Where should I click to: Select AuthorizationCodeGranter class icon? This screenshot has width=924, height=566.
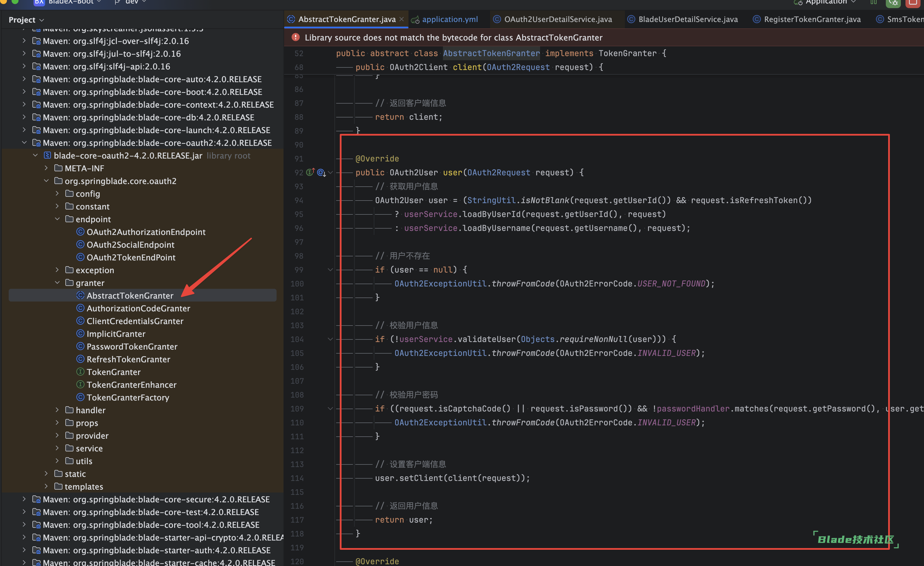click(x=80, y=308)
